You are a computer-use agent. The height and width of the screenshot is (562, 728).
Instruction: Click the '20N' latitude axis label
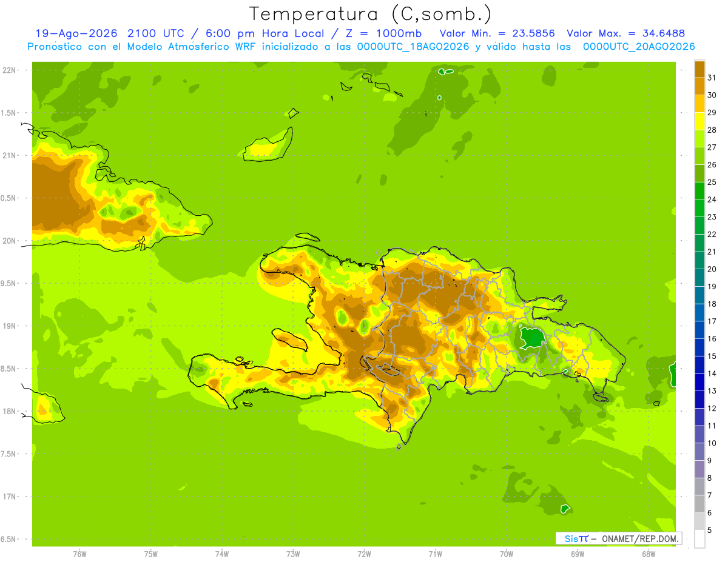pyautogui.click(x=8, y=241)
